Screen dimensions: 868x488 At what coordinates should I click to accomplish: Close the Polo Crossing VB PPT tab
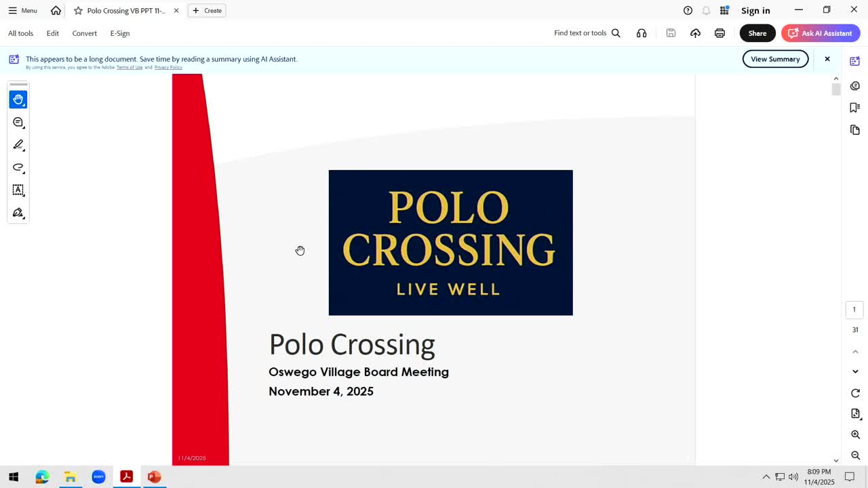tap(176, 10)
